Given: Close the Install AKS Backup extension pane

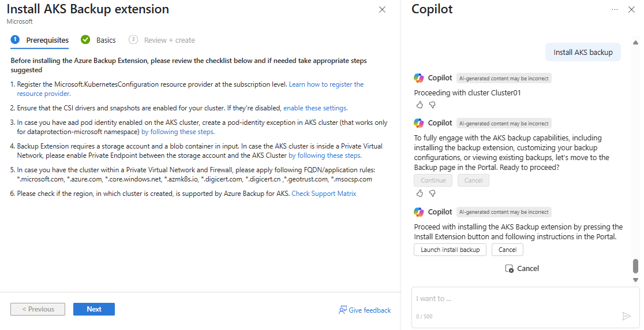Looking at the screenshot, I should [x=382, y=10].
